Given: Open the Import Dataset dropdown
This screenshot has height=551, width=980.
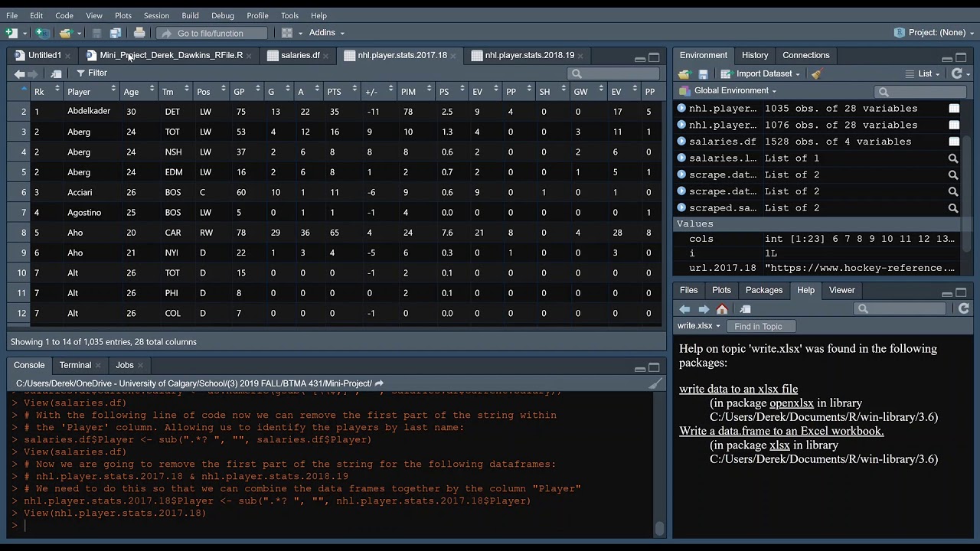Looking at the screenshot, I should point(763,73).
